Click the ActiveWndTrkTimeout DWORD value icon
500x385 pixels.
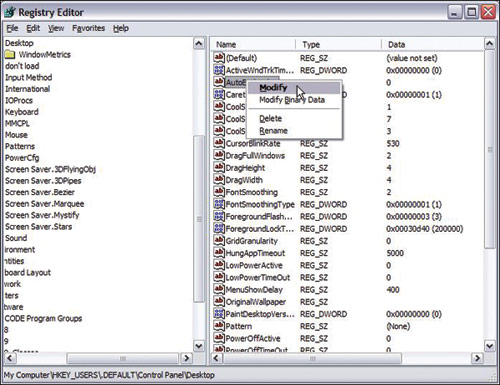[219, 70]
